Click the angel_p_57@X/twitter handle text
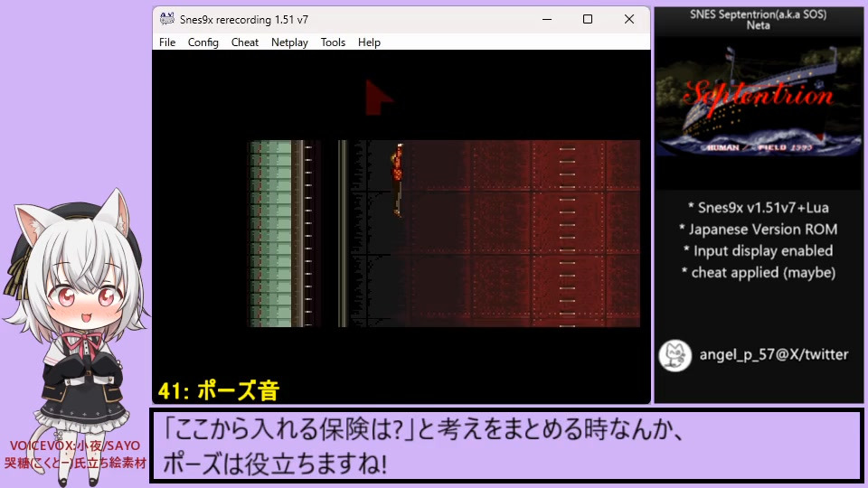This screenshot has width=868, height=488. 773,354
